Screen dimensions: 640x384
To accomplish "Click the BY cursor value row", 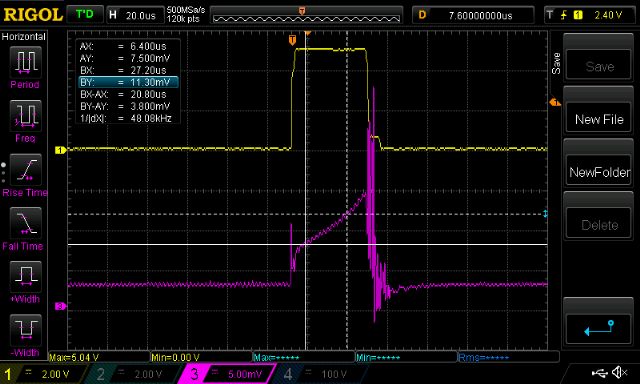I will coord(128,82).
